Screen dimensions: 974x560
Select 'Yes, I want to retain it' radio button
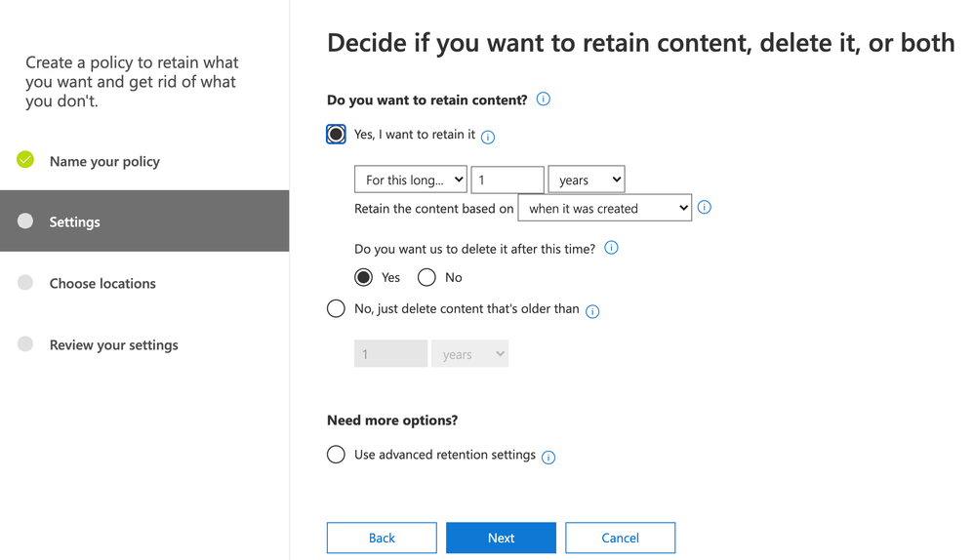(336, 135)
